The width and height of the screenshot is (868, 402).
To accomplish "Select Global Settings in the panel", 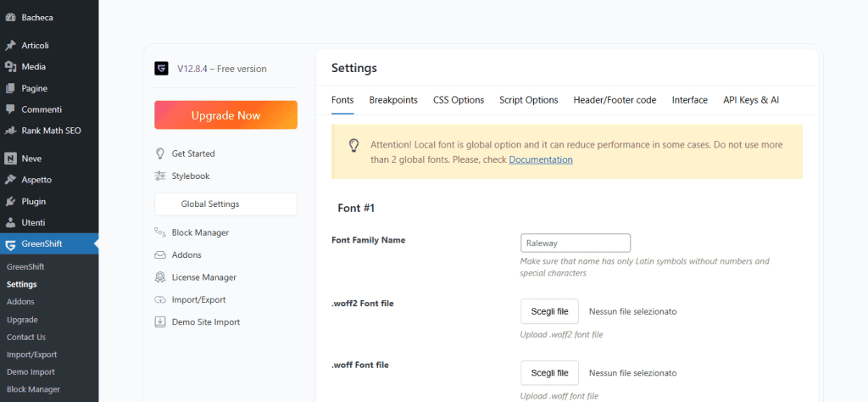I will (225, 204).
